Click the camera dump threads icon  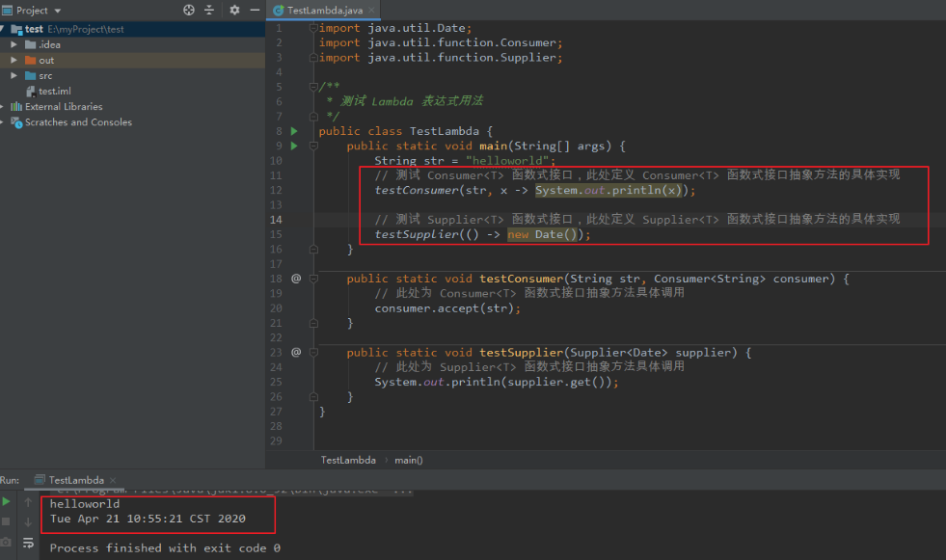coord(6,543)
